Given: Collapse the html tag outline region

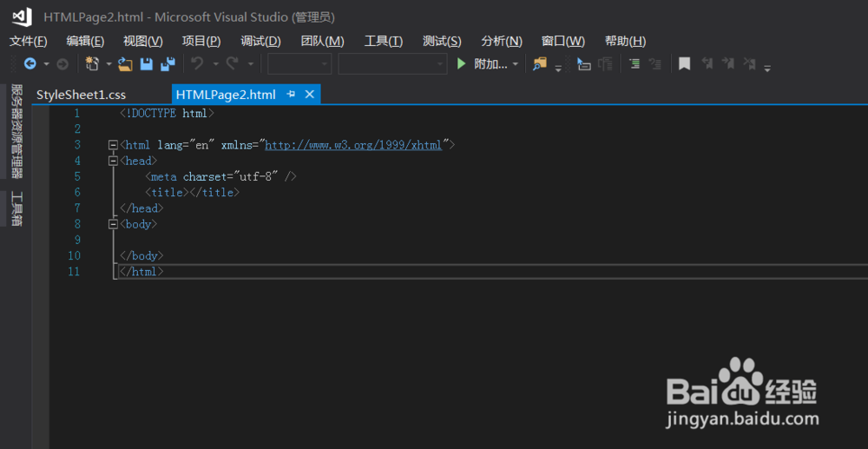Looking at the screenshot, I should (113, 145).
